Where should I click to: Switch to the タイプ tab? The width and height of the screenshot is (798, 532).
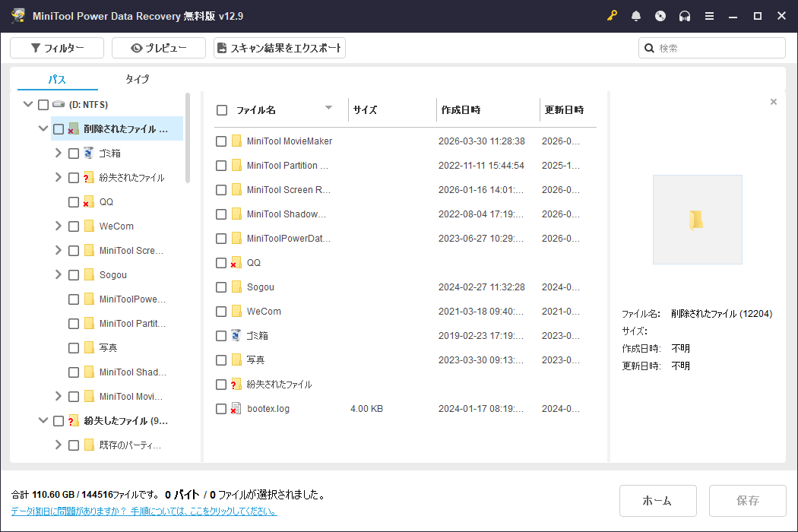point(138,79)
